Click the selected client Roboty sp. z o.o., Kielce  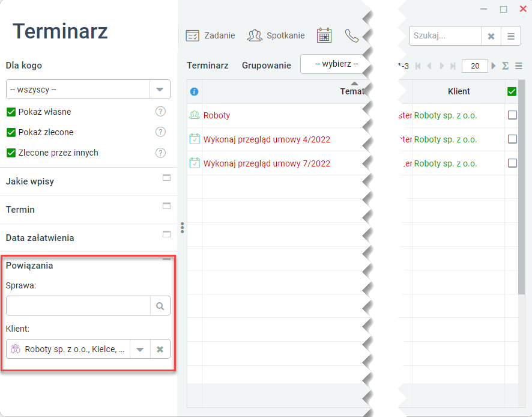[68, 350]
